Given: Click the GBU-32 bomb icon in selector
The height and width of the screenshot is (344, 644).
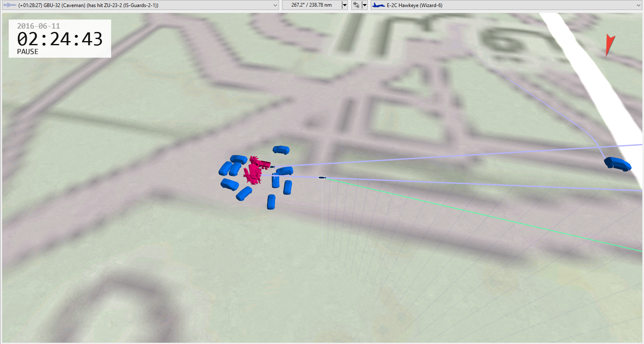Looking at the screenshot, I should click(10, 5).
